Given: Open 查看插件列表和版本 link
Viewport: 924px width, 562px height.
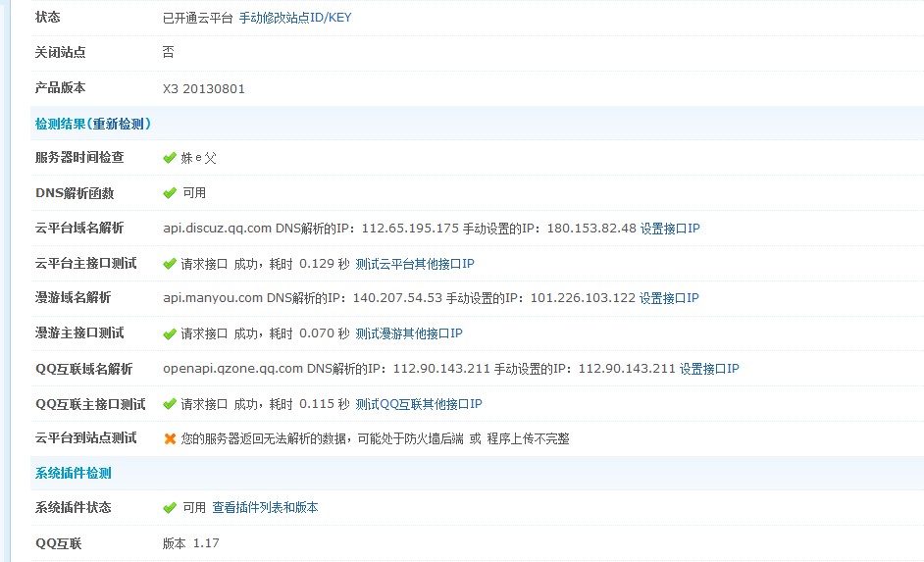Looking at the screenshot, I should point(265,507).
